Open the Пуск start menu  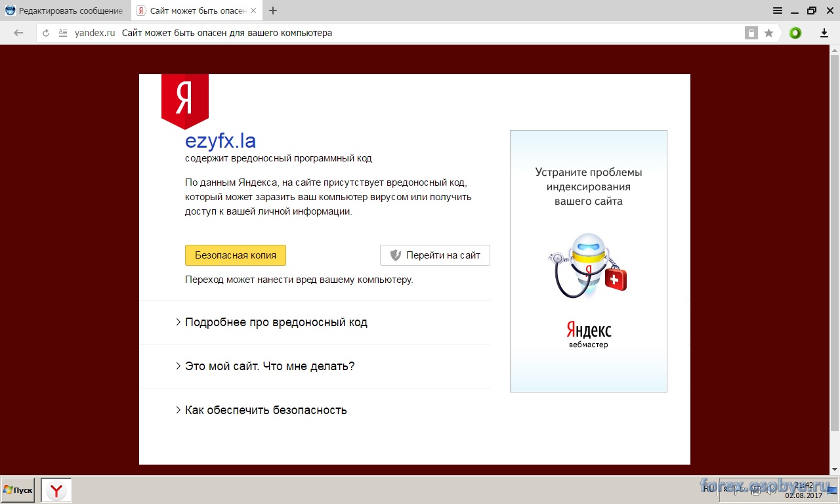pyautogui.click(x=18, y=490)
